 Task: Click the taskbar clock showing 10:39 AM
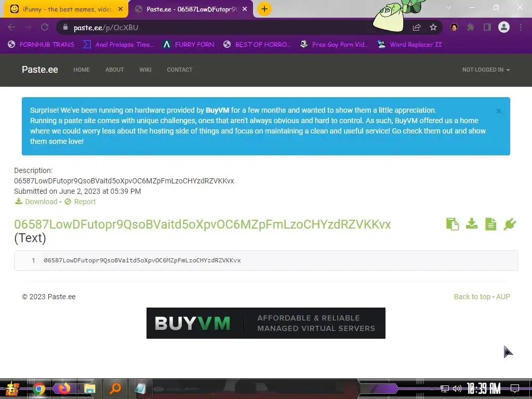click(x=484, y=389)
